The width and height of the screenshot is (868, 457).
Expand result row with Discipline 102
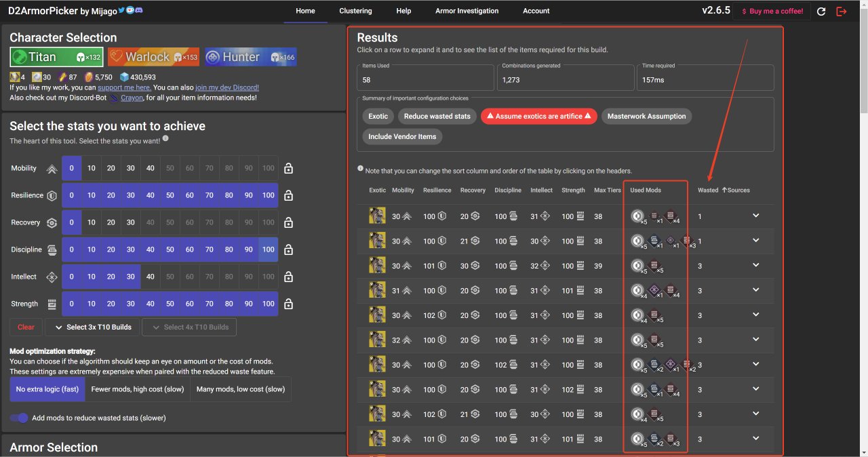tap(755, 365)
